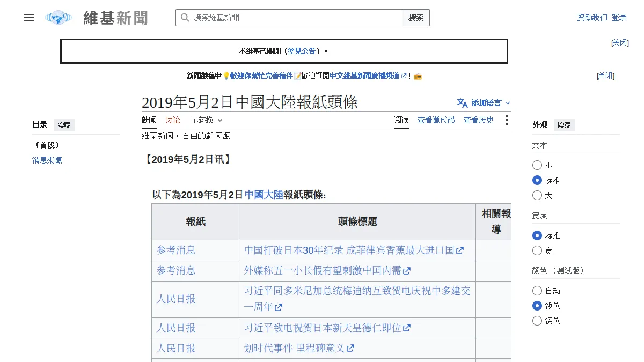This screenshot has width=644, height=362.
Task: Open the 中國大陸 link above the table
Action: point(264,195)
